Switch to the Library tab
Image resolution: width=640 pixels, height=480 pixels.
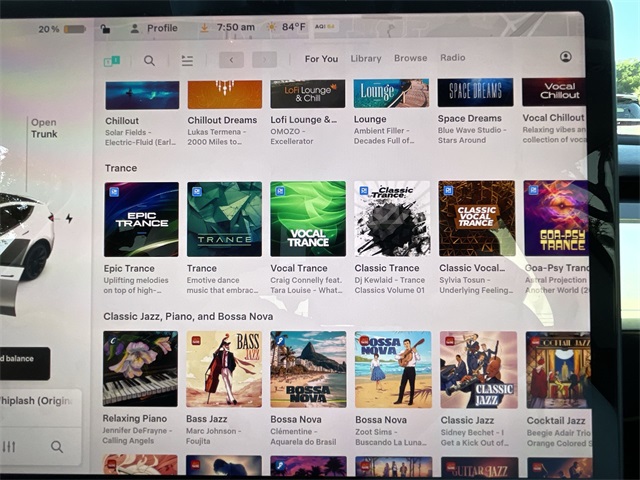pos(366,58)
